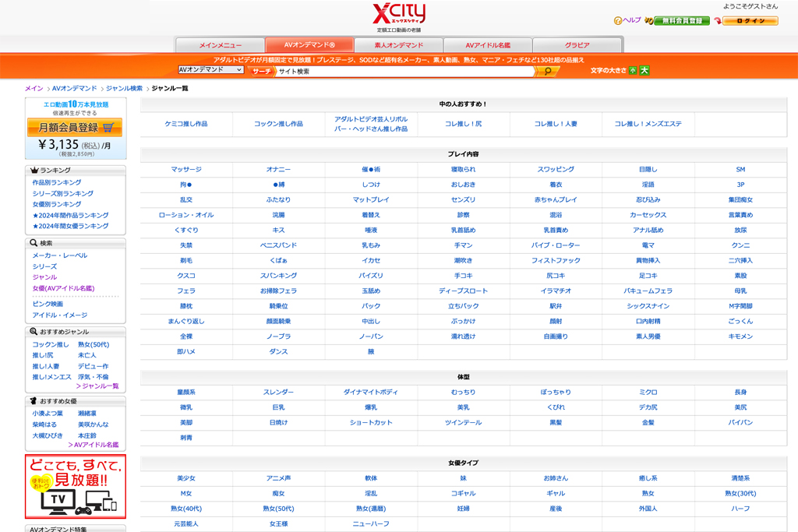Select the マッサージ genre link
The width and height of the screenshot is (798, 532).
[x=186, y=169]
